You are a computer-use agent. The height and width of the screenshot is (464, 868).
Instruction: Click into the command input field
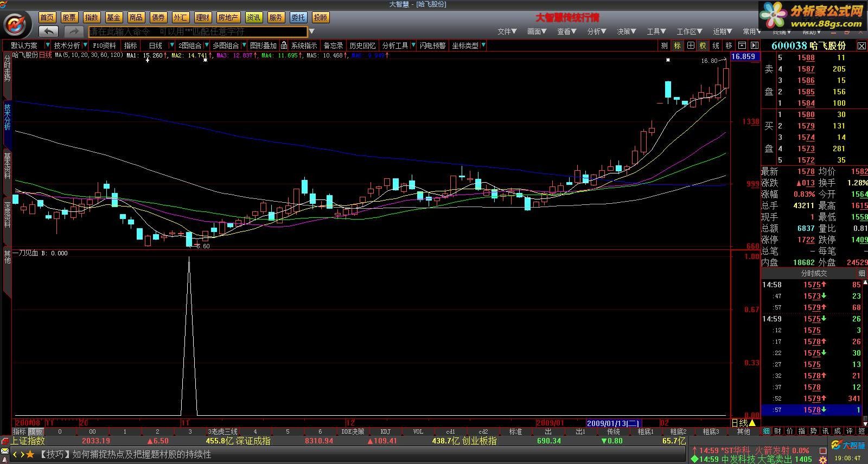coord(198,31)
